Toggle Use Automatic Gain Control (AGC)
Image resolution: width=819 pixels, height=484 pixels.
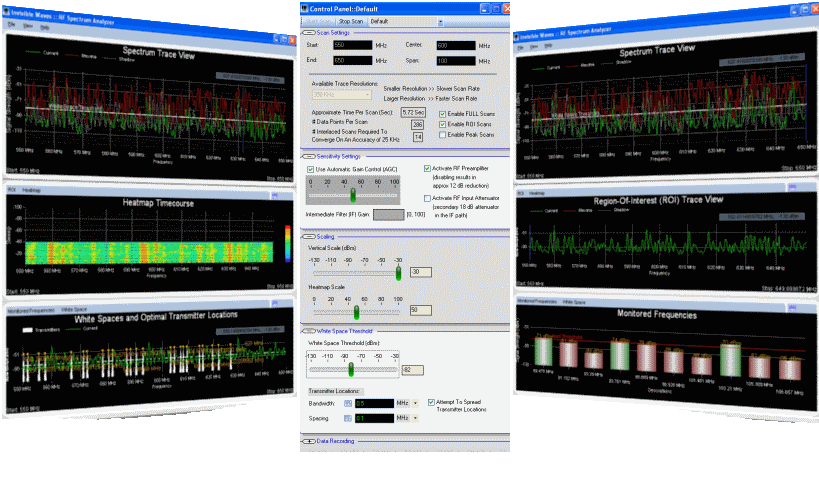click(310, 169)
